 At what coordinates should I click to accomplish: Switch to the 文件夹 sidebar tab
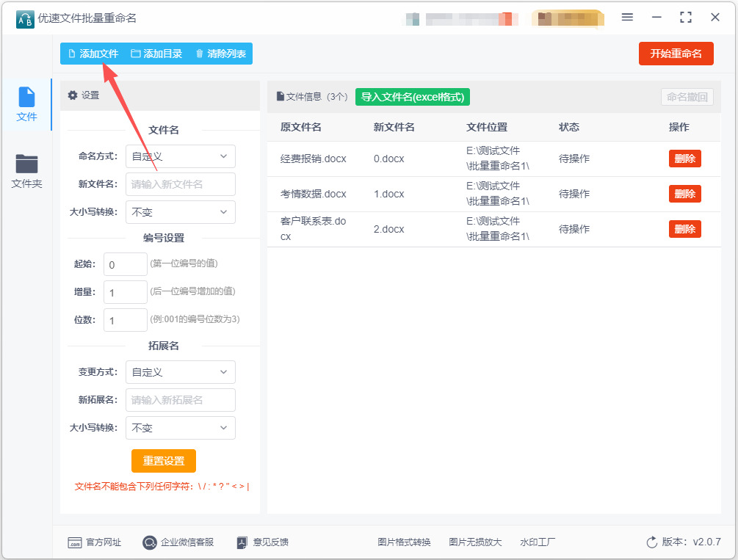click(x=26, y=172)
